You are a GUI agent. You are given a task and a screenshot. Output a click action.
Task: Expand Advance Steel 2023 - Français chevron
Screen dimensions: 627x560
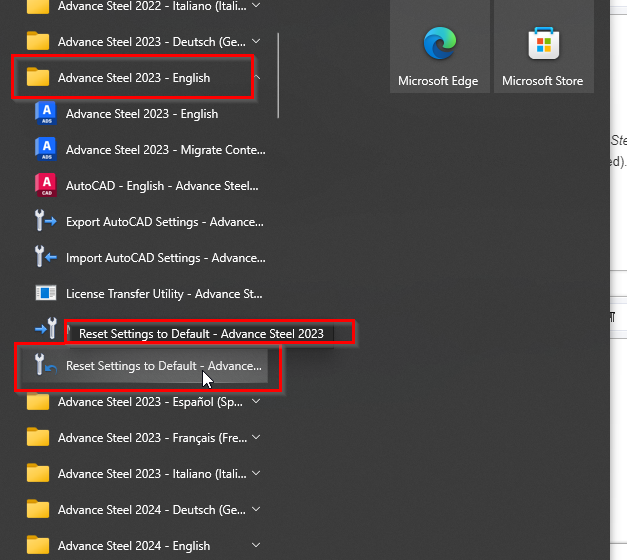coord(256,437)
